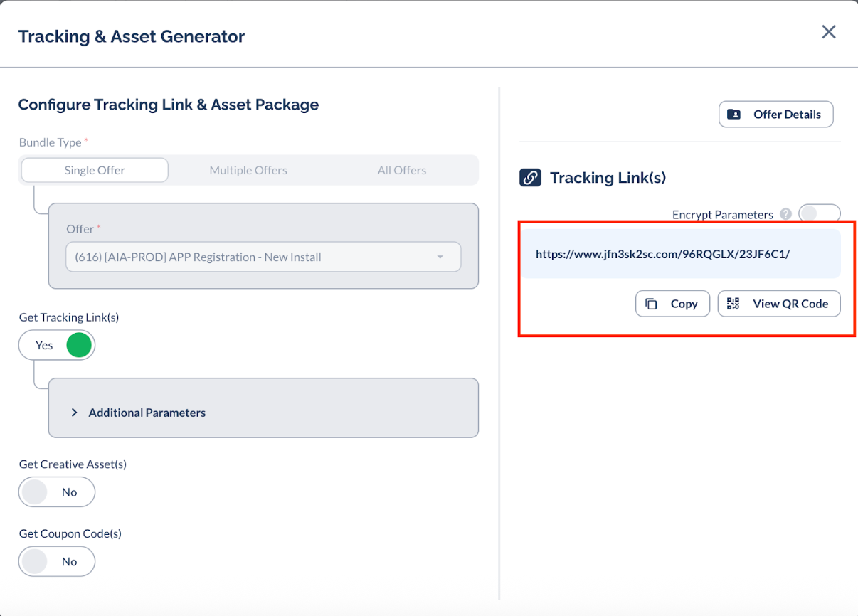Screen dimensions: 858x616
Task: Toggle the Encrypt Parameters switch
Action: click(820, 214)
